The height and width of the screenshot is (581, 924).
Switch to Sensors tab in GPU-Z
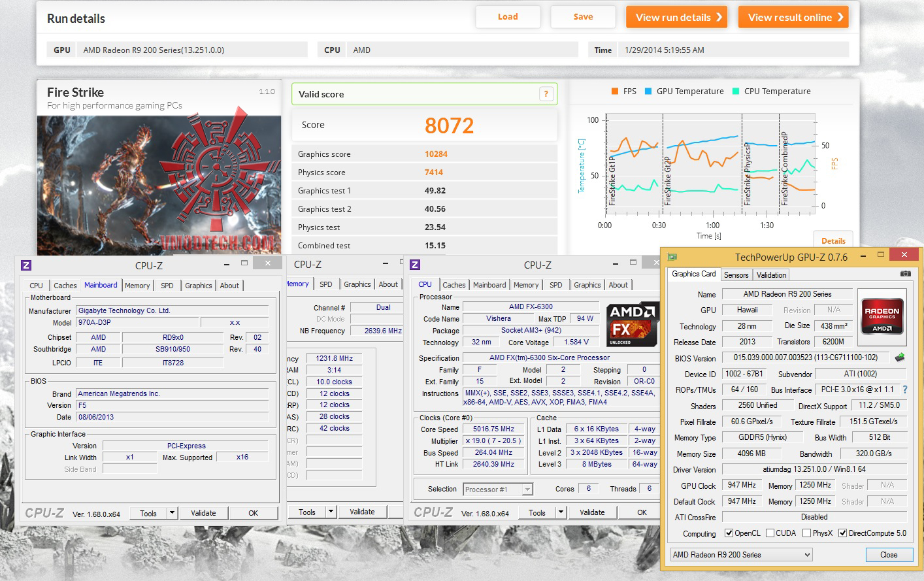coord(736,275)
